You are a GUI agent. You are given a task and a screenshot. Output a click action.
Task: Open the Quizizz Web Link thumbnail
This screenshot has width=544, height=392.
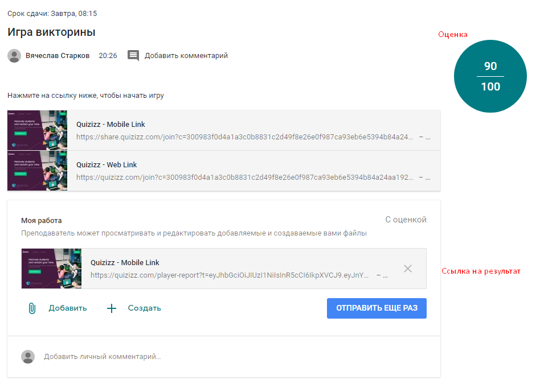click(37, 171)
